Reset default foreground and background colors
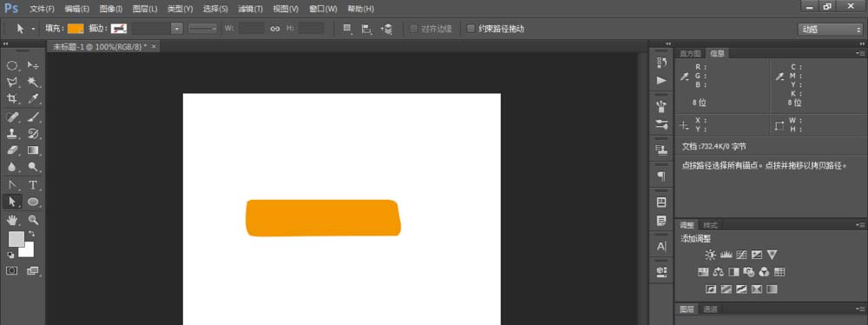 (10, 255)
